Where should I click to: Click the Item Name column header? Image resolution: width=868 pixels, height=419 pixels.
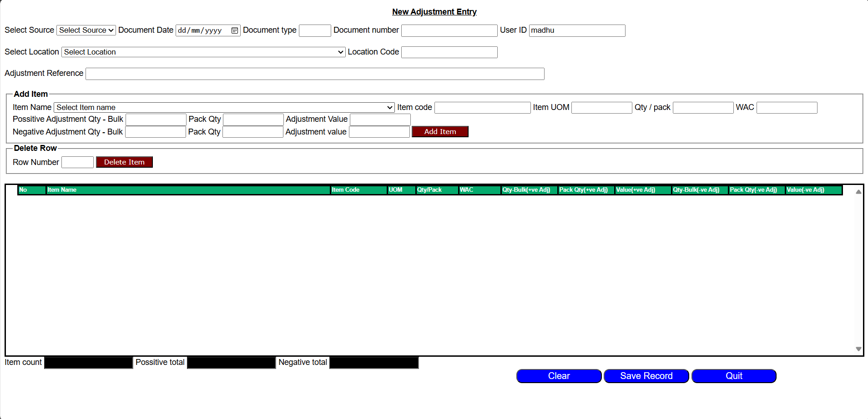(187, 190)
